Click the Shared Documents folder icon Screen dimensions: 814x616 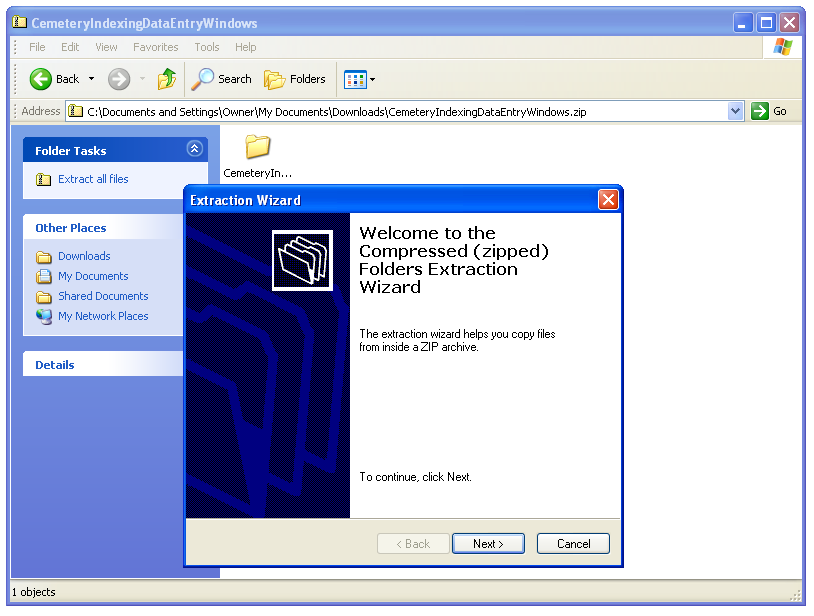(44, 297)
